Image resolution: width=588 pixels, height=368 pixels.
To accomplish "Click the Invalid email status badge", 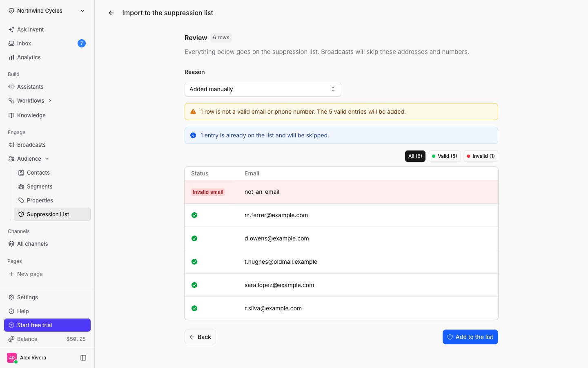I will pyautogui.click(x=208, y=192).
